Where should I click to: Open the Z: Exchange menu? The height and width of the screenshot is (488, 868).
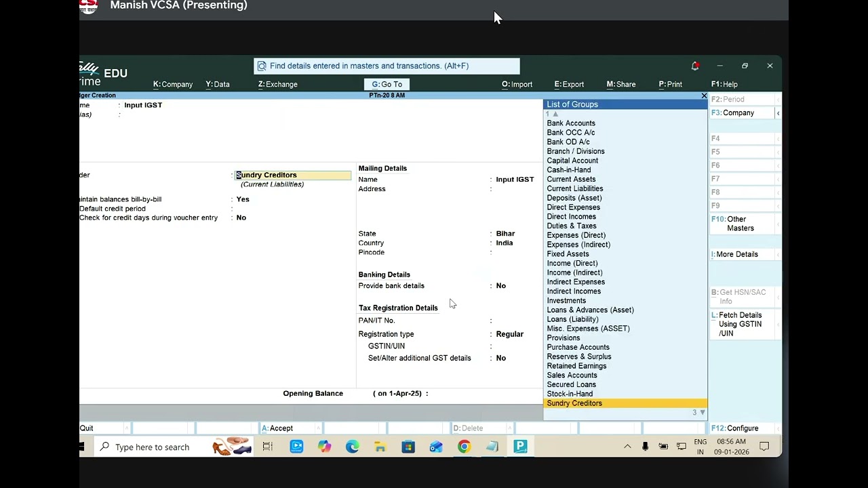click(x=277, y=85)
